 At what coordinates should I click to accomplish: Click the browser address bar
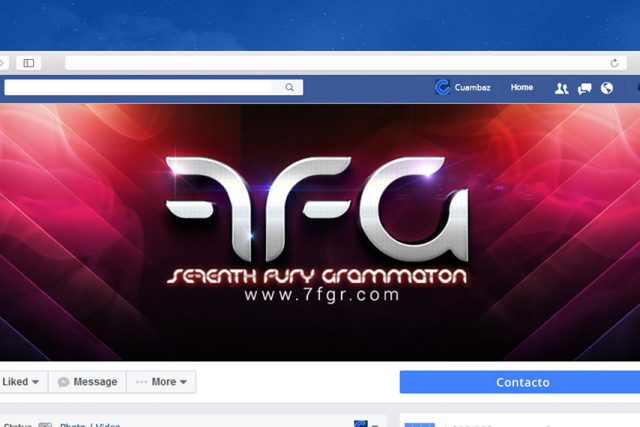click(345, 63)
